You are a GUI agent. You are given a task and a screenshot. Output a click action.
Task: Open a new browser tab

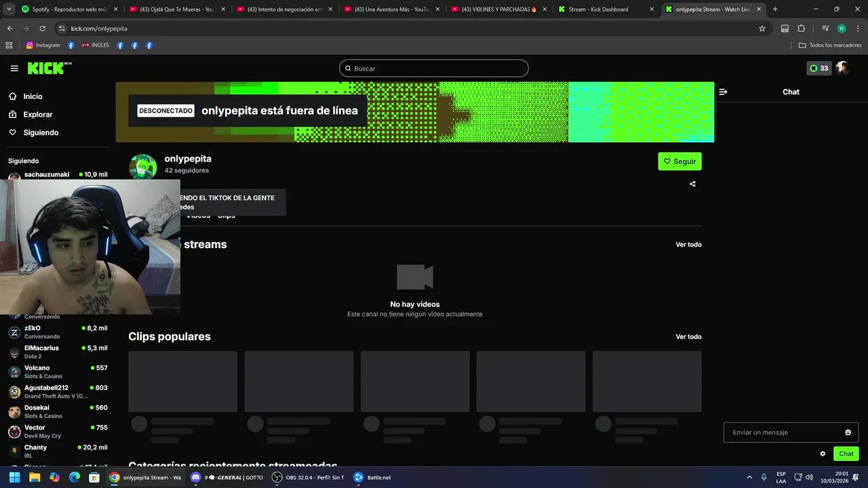[775, 9]
